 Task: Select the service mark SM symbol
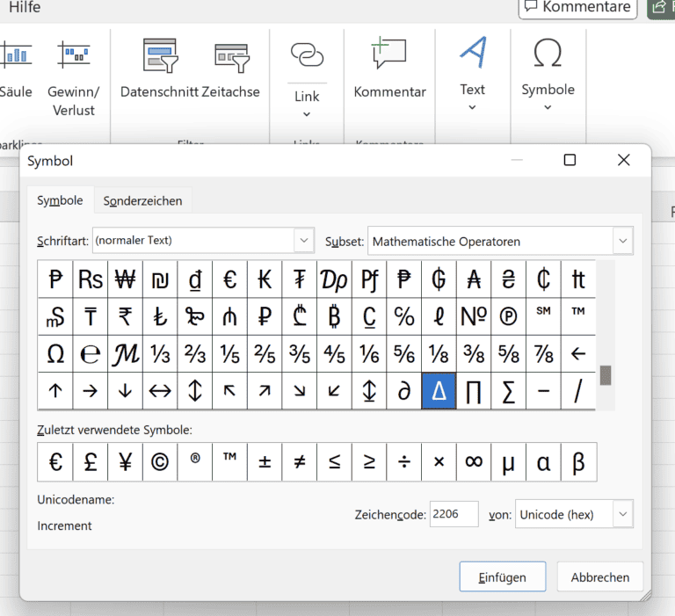(543, 316)
